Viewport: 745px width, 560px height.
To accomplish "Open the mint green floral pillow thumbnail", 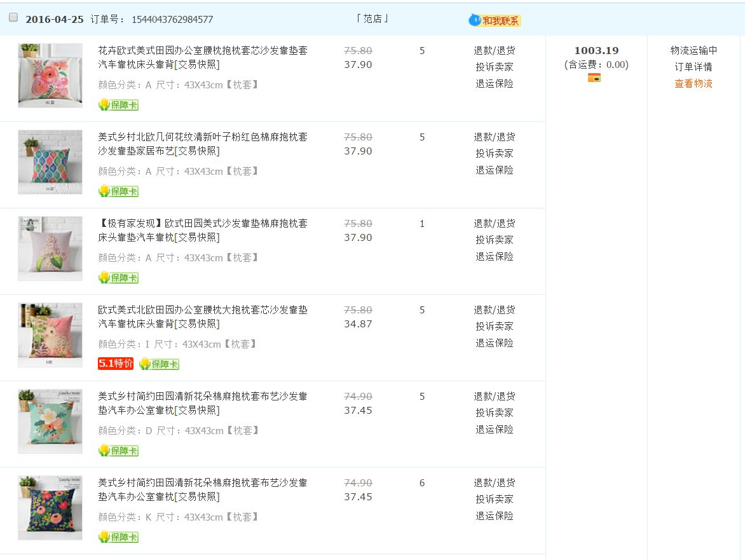I will [x=50, y=421].
